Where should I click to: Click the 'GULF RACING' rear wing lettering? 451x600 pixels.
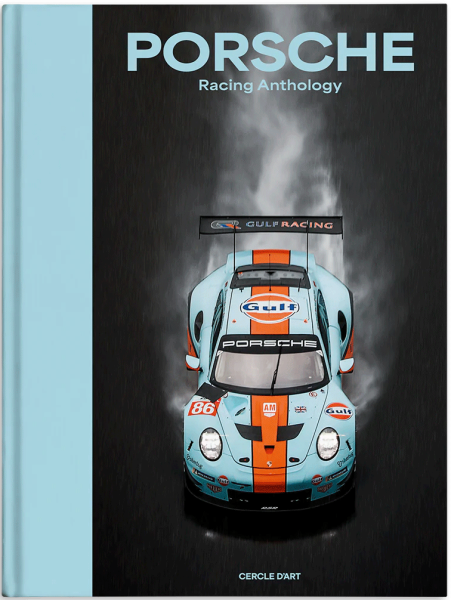click(289, 225)
